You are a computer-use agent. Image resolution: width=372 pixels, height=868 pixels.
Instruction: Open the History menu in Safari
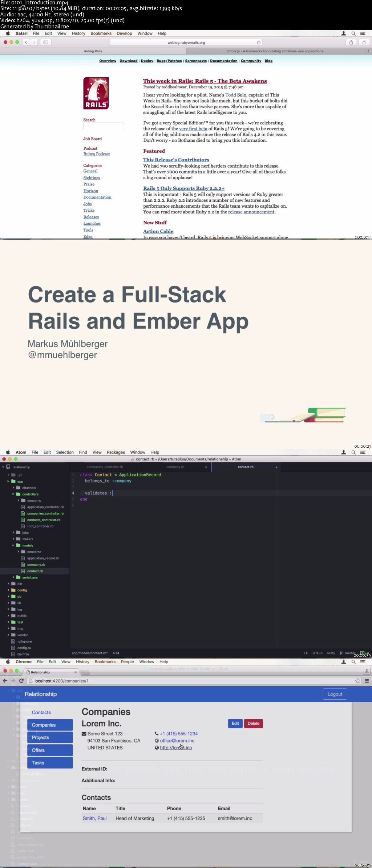78,33
